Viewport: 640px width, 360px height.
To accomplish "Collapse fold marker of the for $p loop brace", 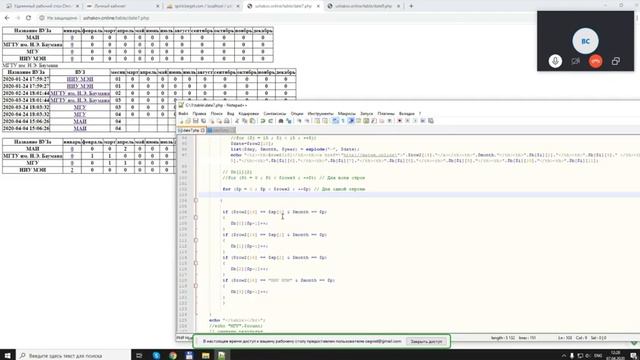I will click(196, 200).
